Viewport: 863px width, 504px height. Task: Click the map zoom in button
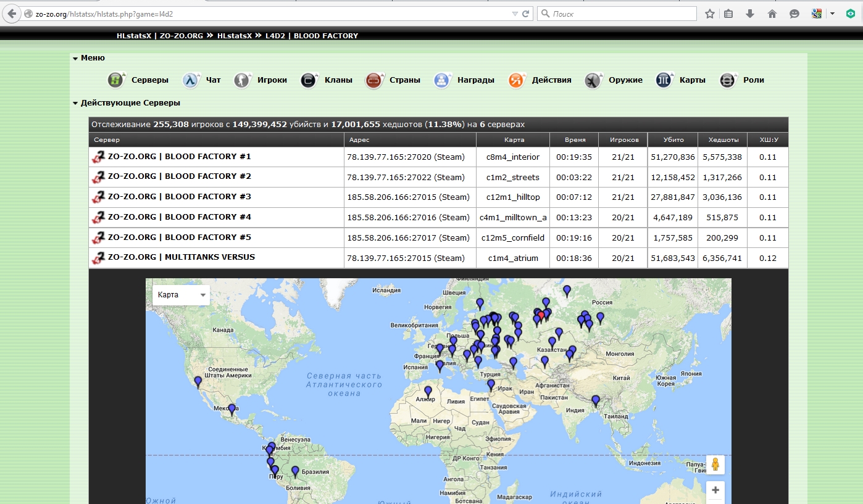tap(715, 490)
